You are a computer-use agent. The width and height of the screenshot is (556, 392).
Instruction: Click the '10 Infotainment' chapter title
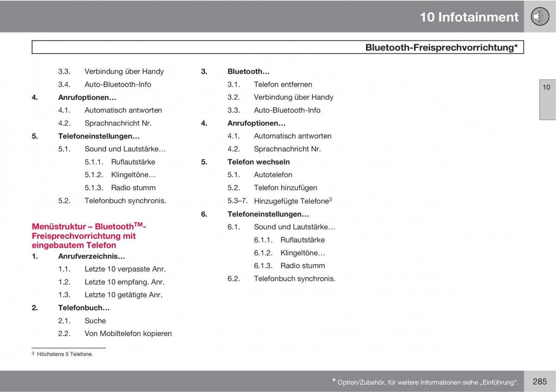[x=469, y=17]
